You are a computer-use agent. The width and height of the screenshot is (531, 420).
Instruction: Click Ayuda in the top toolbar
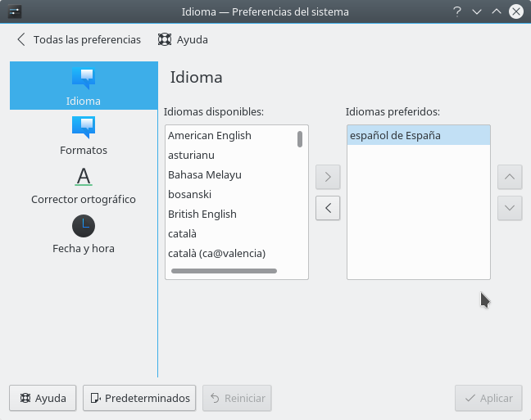[x=183, y=39]
